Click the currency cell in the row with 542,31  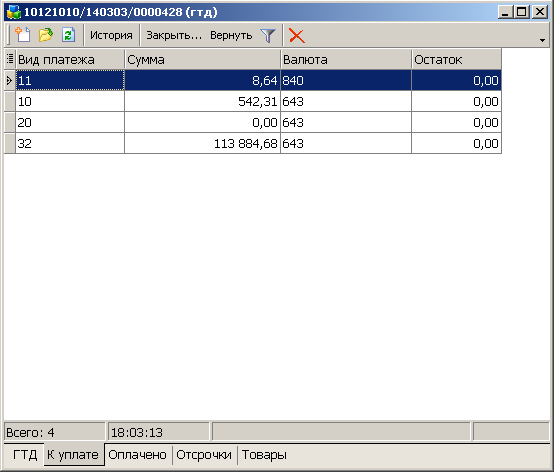coord(346,101)
